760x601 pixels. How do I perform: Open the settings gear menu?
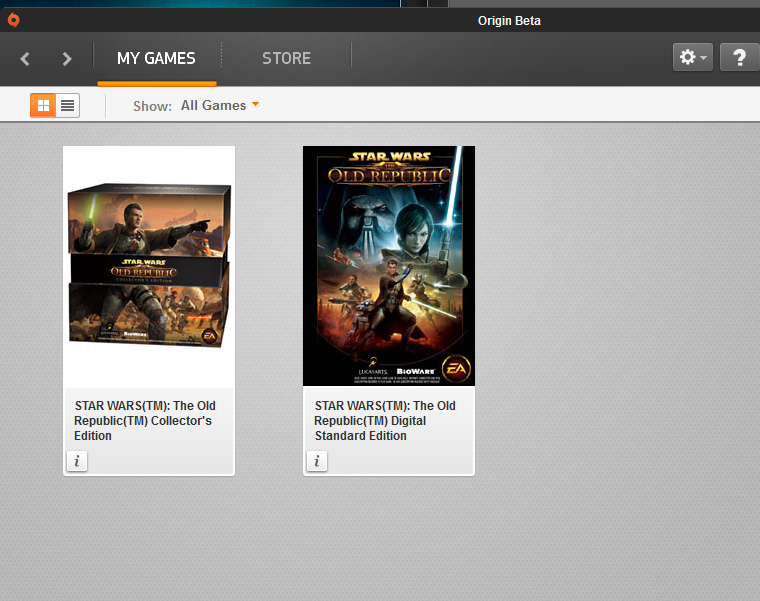coord(693,57)
